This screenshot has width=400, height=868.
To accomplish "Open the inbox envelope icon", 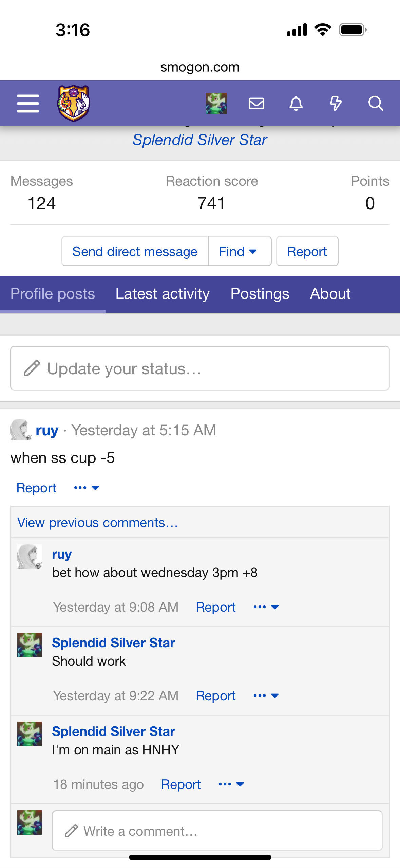I will pos(256,103).
